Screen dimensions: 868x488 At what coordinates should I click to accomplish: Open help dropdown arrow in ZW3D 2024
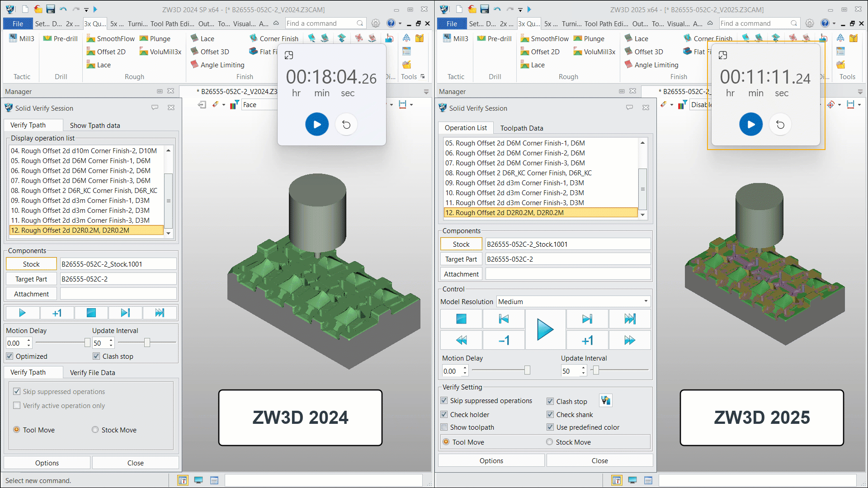pyautogui.click(x=400, y=23)
